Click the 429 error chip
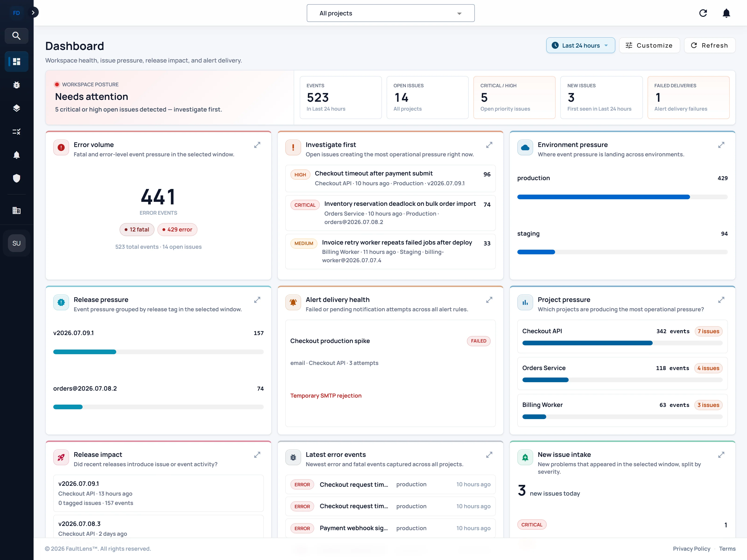Image resolution: width=747 pixels, height=560 pixels. coord(177,230)
